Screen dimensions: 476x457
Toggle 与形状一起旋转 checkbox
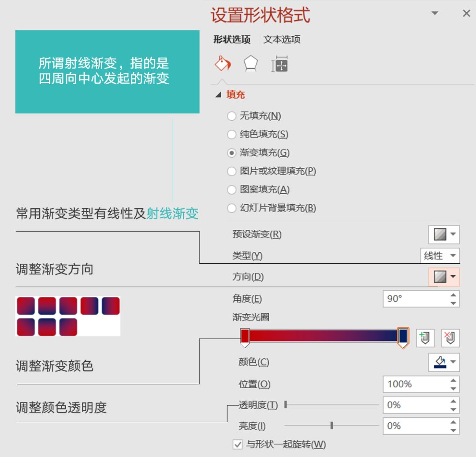coord(238,445)
